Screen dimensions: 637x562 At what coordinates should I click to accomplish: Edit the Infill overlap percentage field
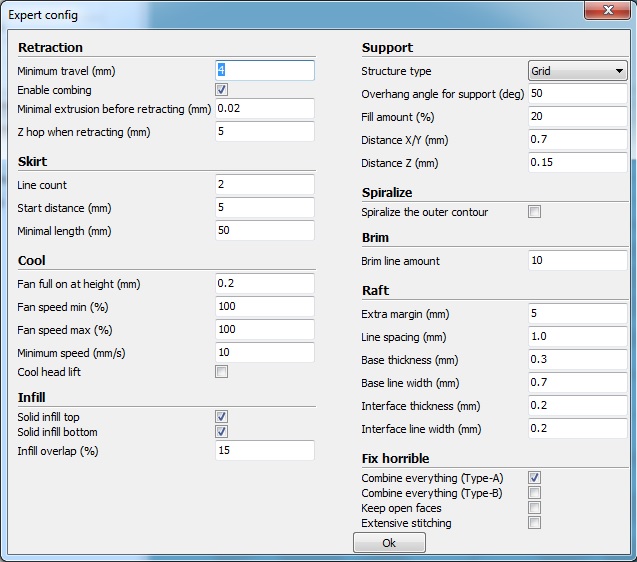click(x=264, y=451)
